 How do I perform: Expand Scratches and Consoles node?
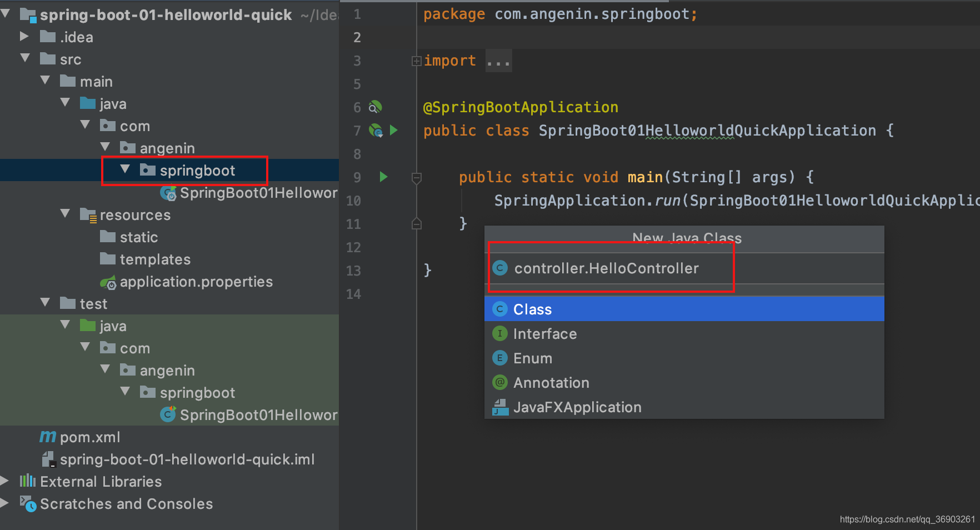click(4, 503)
